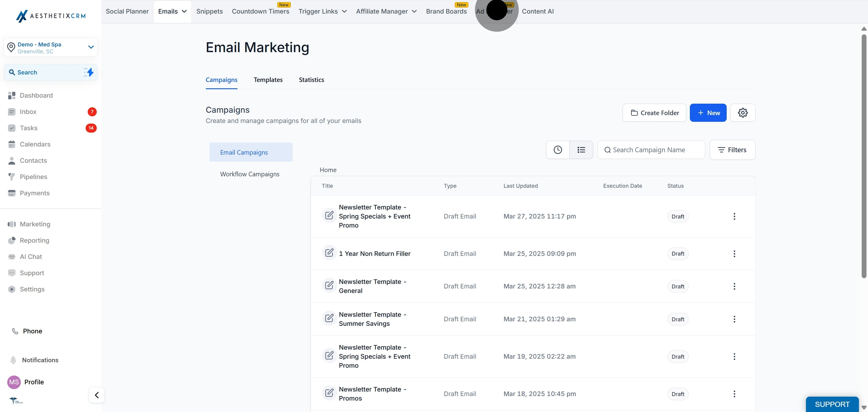Expand the Emails dropdown in the top navigation
868x412 pixels.
click(172, 11)
